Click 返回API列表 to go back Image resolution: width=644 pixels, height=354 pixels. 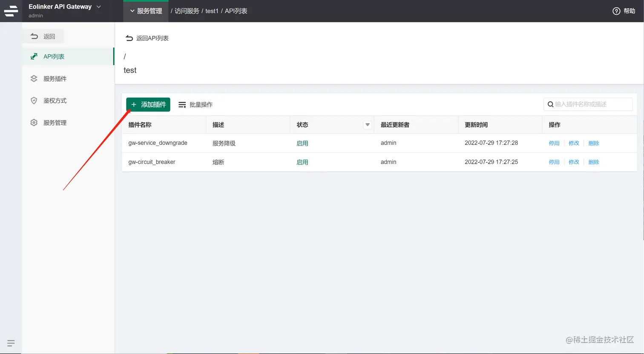[147, 38]
